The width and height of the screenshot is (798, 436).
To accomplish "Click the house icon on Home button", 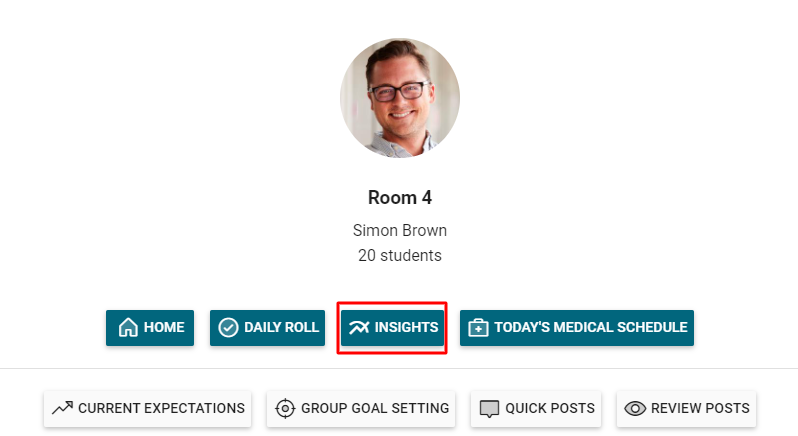I will tap(128, 328).
